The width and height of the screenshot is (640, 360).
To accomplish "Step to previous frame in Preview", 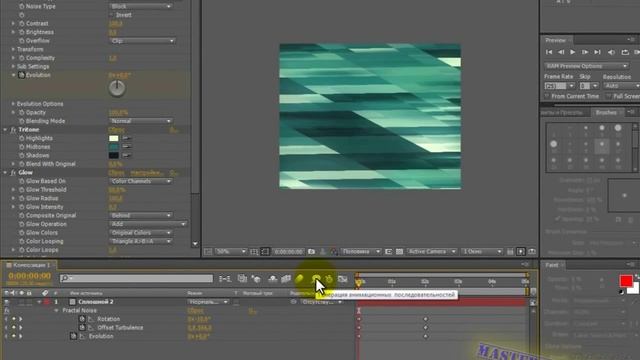I will click(x=561, y=52).
